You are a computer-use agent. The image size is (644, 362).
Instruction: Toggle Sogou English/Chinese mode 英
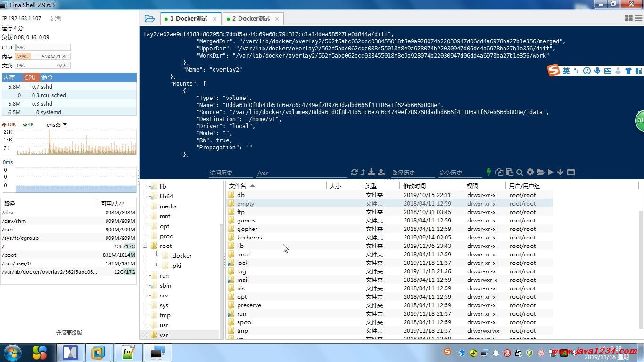[566, 71]
